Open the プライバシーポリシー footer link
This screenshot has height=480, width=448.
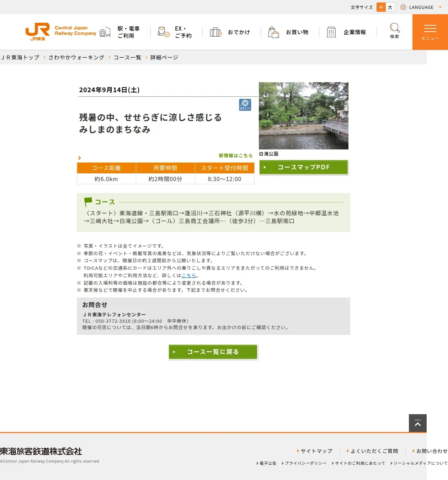click(x=305, y=463)
